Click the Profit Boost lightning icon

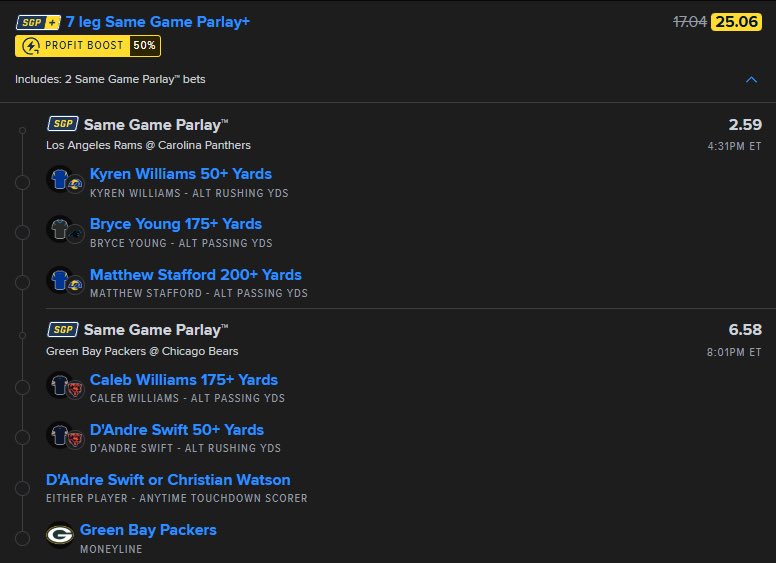tap(31, 46)
